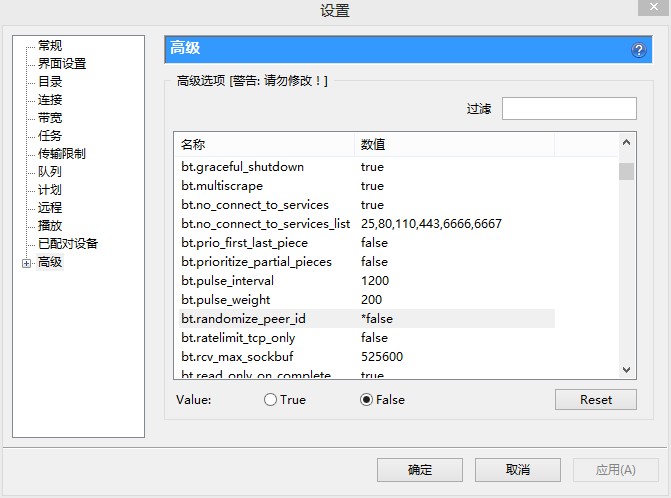The height and width of the screenshot is (498, 671).
Task: Select the bt.randomize_peer_id row
Action: pyautogui.click(x=243, y=319)
